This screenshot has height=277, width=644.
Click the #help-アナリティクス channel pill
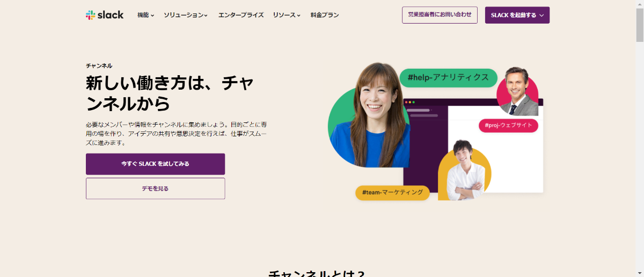(448, 77)
